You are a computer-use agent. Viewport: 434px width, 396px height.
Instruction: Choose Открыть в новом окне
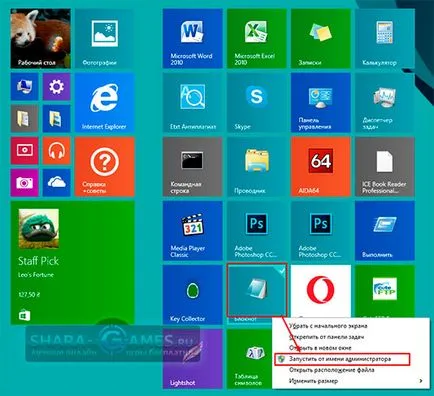pyautogui.click(x=320, y=348)
